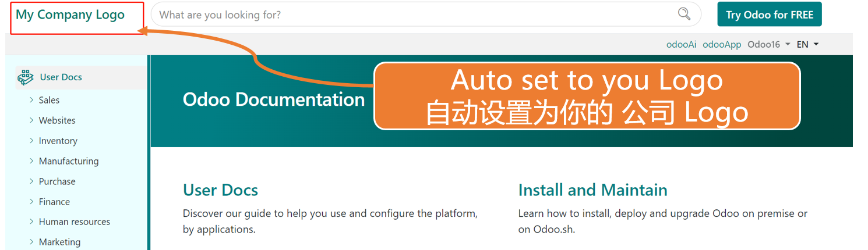This screenshot has width=868, height=250.
Task: Open the Install and Maintain heading link
Action: tap(592, 190)
